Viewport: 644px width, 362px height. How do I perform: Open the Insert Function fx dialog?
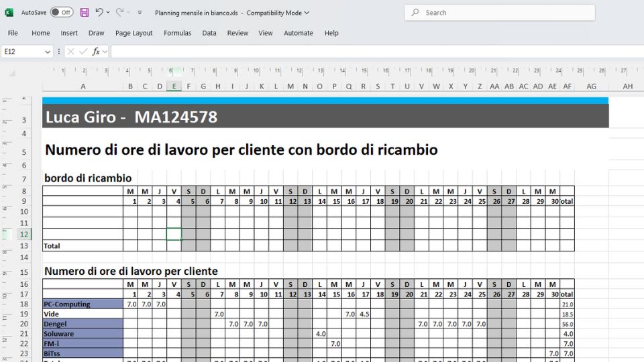pos(96,52)
